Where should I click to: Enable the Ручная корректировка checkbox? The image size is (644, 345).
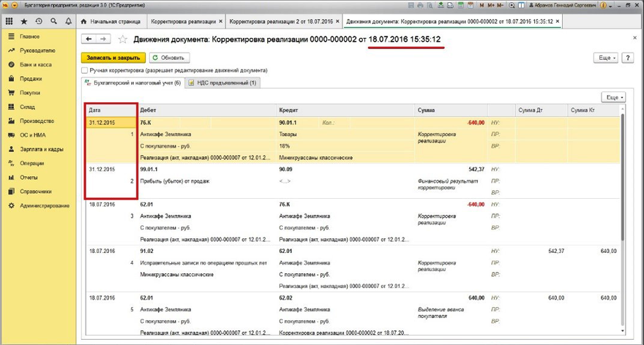85,70
